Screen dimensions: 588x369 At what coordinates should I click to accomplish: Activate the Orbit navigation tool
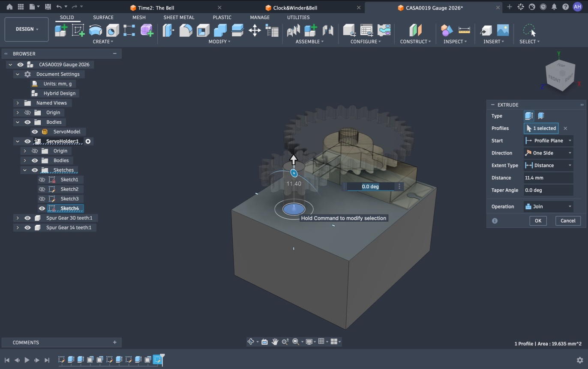point(251,342)
